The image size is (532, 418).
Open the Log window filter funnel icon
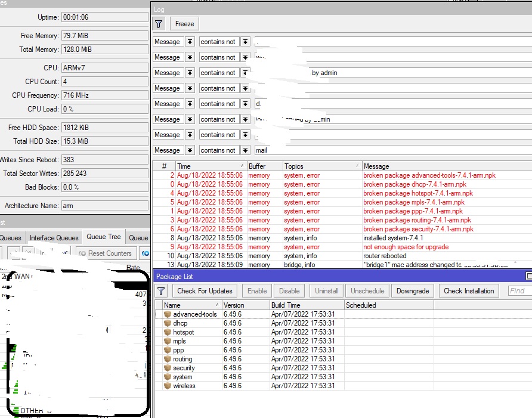pyautogui.click(x=159, y=24)
